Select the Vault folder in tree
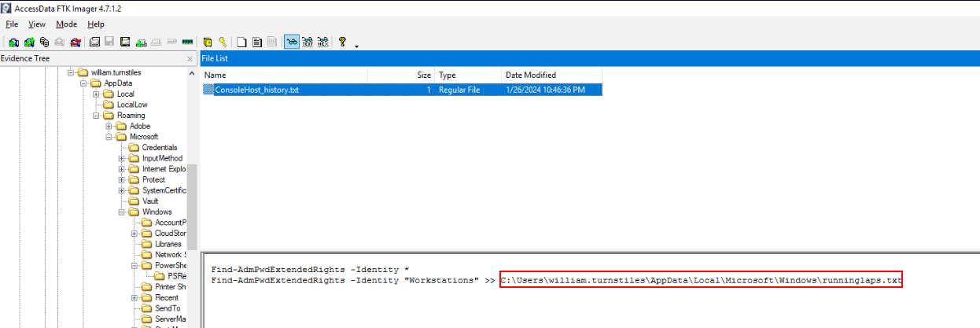The height and width of the screenshot is (328, 980). tap(150, 201)
